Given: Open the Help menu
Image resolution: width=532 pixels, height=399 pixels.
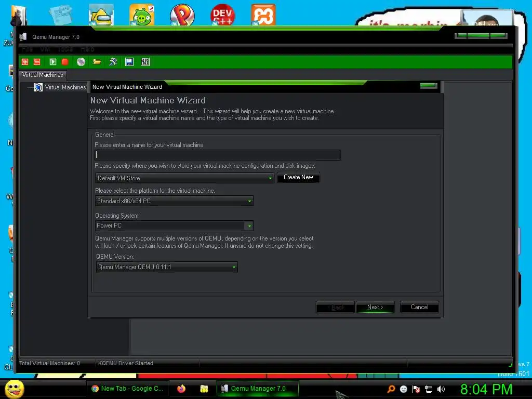Looking at the screenshot, I should point(87,49).
